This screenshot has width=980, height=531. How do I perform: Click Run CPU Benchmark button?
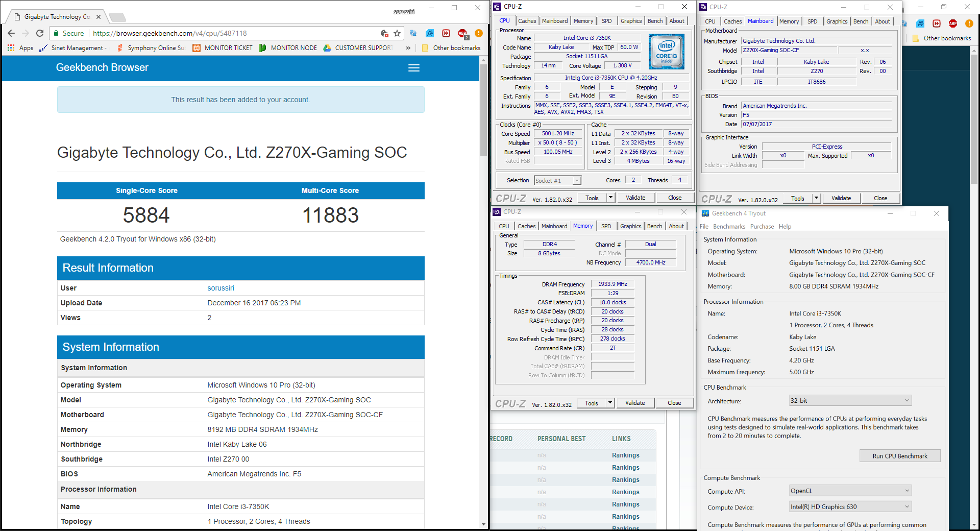tap(900, 456)
